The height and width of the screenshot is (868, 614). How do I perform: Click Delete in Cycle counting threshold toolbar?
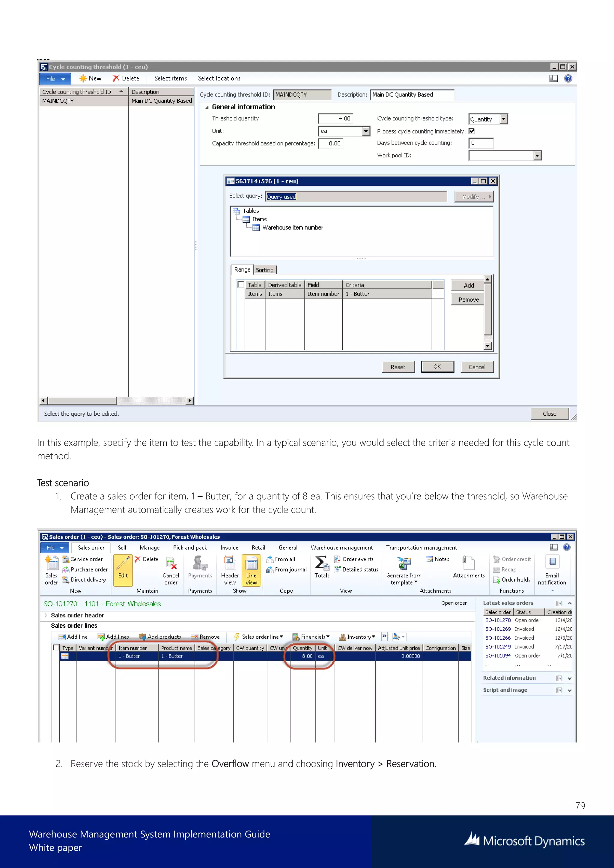126,78
